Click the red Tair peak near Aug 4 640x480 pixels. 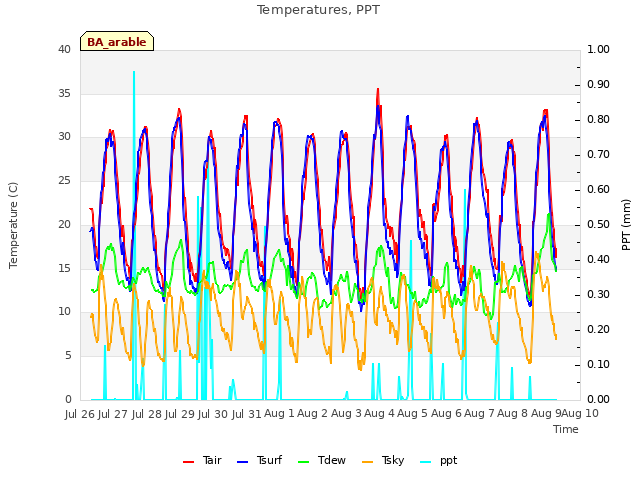click(378, 90)
